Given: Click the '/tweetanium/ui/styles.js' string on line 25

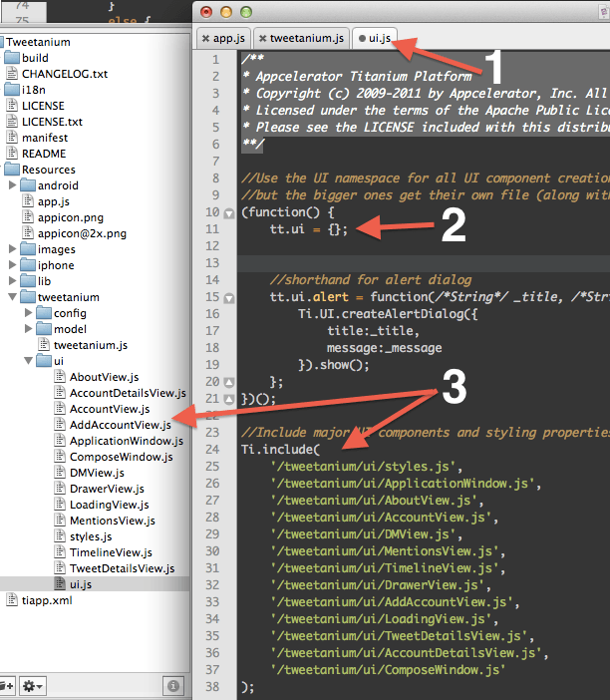Looking at the screenshot, I should coord(363,467).
